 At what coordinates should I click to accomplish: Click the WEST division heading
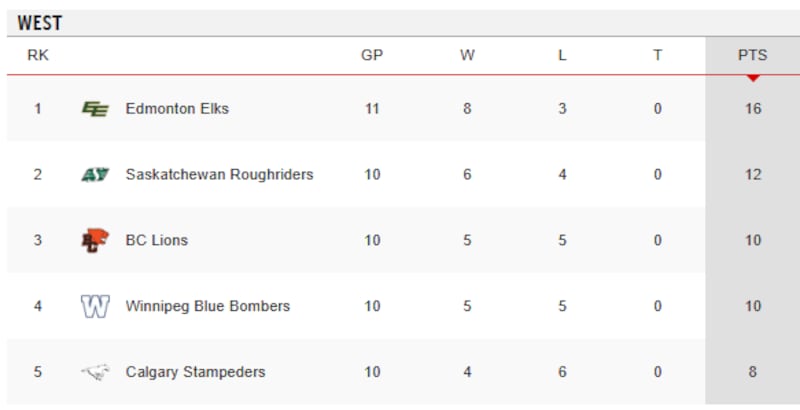[x=40, y=23]
